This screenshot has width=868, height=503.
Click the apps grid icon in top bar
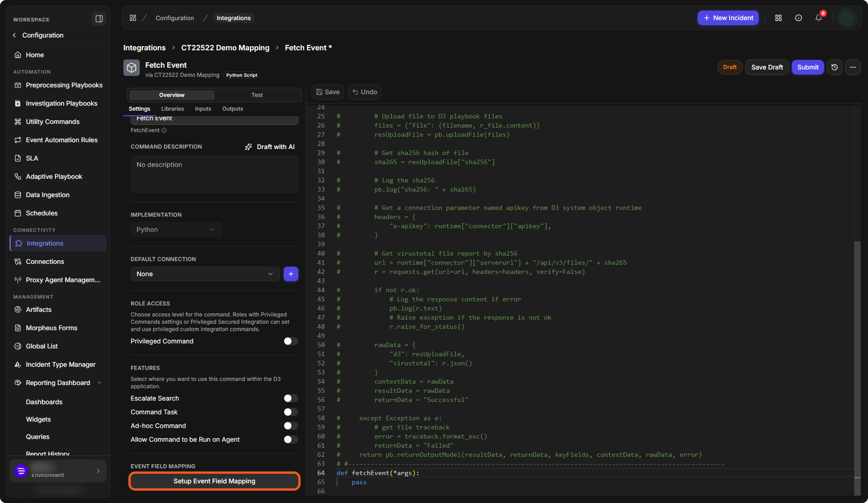click(x=778, y=18)
